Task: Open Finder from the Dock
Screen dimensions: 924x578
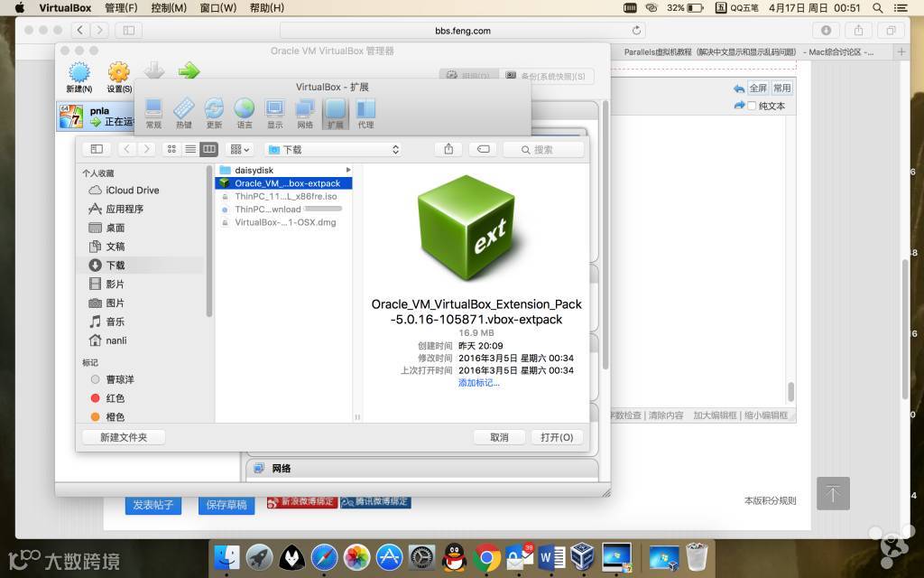Action: click(226, 557)
